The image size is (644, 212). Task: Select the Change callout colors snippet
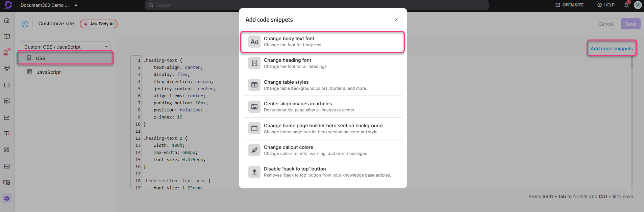(322, 150)
